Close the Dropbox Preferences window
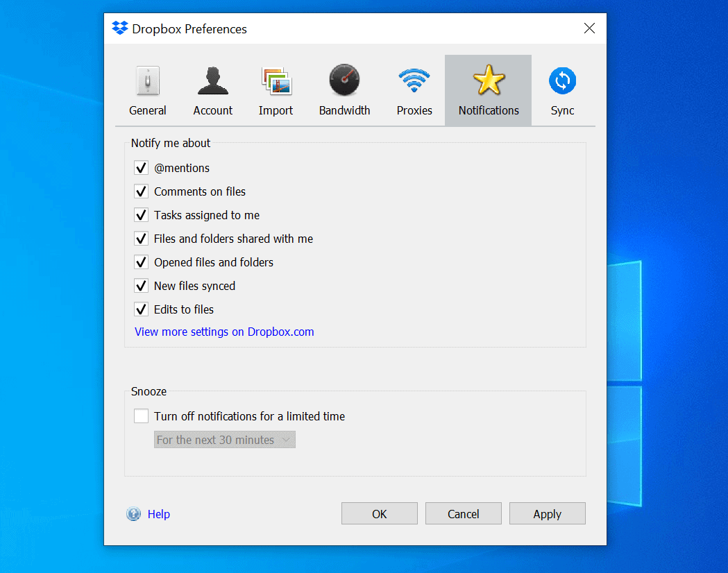 (589, 28)
